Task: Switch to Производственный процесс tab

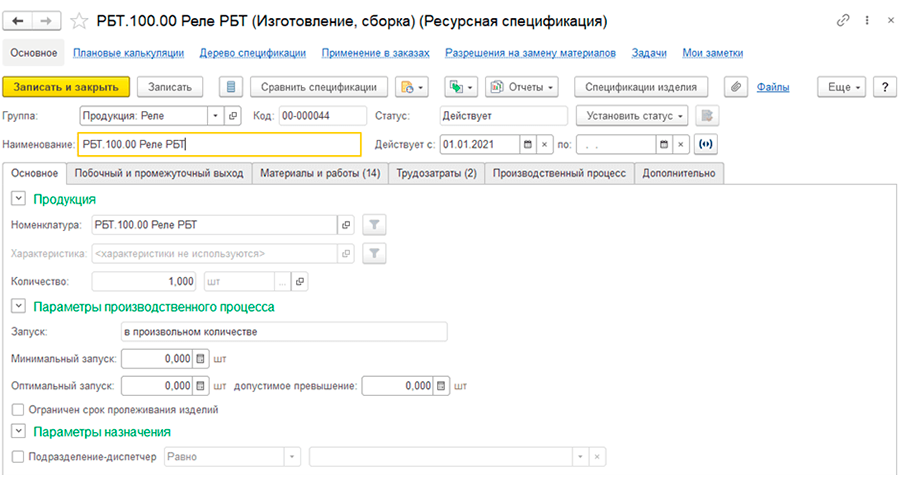Action: click(x=559, y=173)
